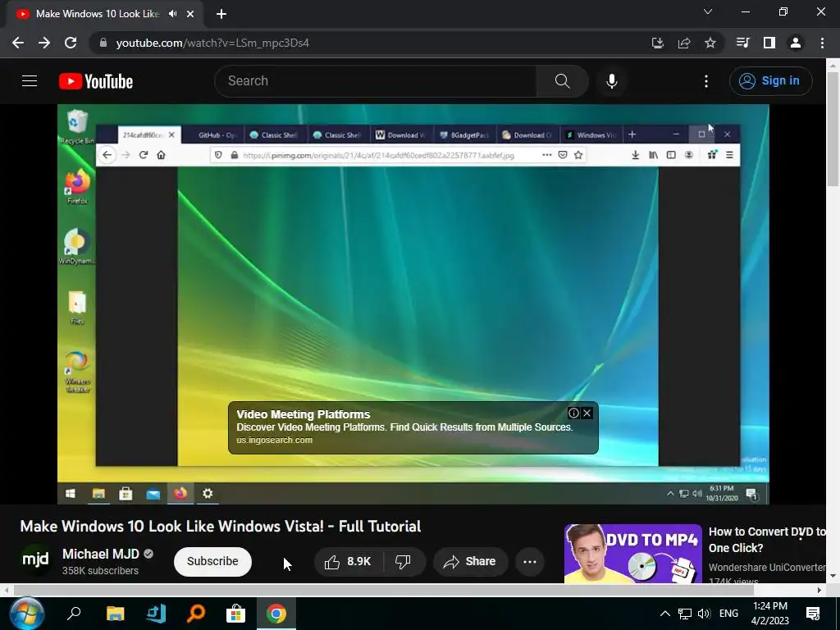Open Chrome media controls icon
Image resolution: width=840 pixels, height=630 pixels.
(742, 43)
